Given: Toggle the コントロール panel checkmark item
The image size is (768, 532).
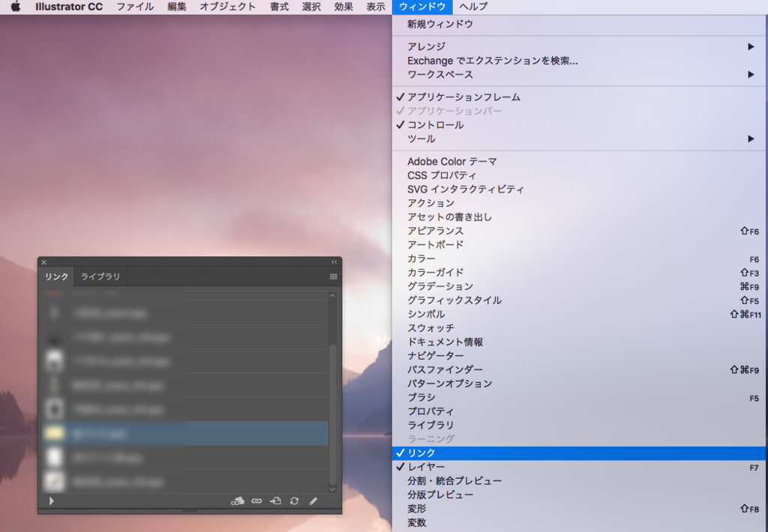Looking at the screenshot, I should 580,125.
